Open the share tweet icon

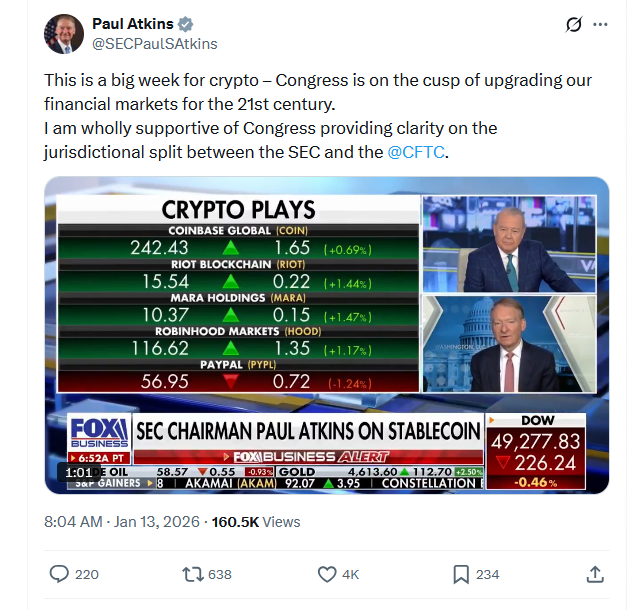pos(594,574)
